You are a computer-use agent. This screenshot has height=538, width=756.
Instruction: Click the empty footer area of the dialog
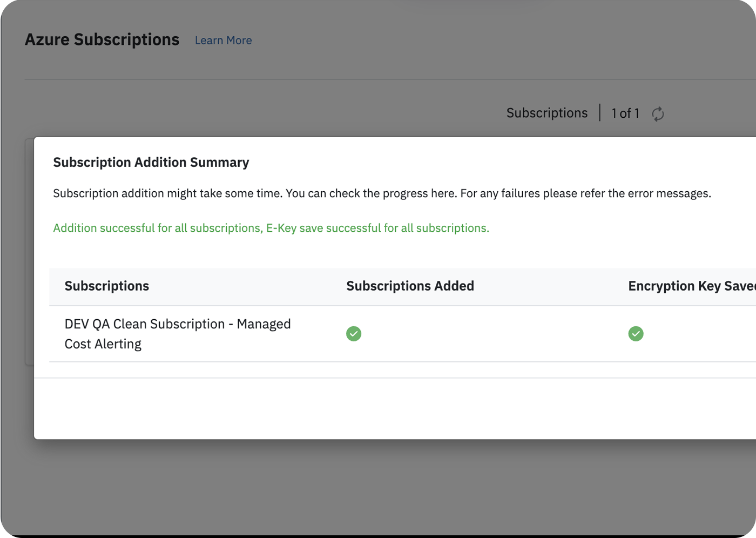pos(378,408)
